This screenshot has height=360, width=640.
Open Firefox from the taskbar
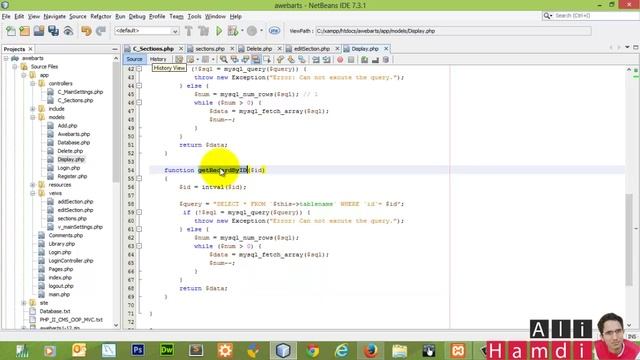pos(371,350)
